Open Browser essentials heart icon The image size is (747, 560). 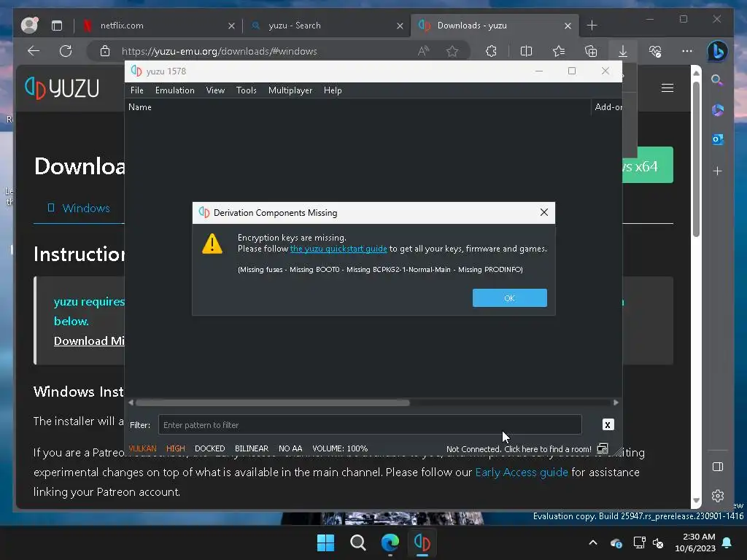[x=655, y=51]
